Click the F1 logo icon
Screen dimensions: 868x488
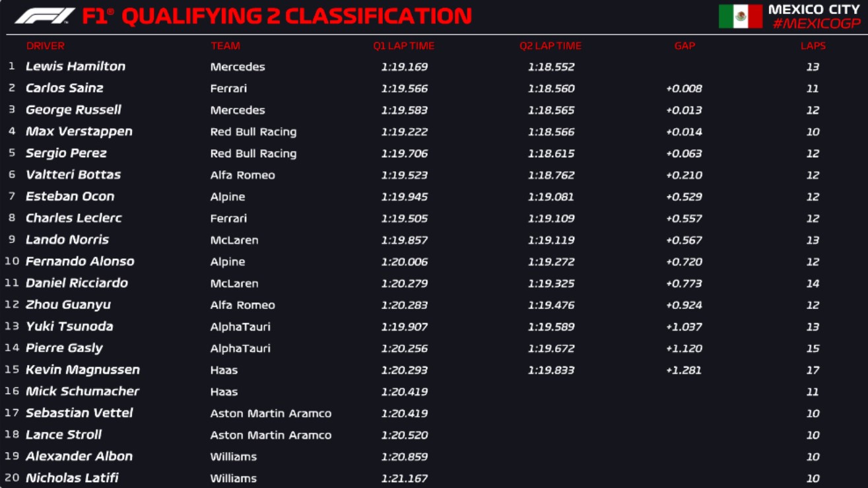pyautogui.click(x=45, y=16)
